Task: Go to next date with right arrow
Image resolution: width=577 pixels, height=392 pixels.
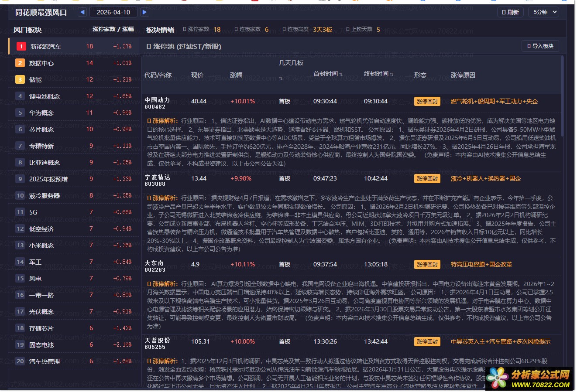Action: 144,12
